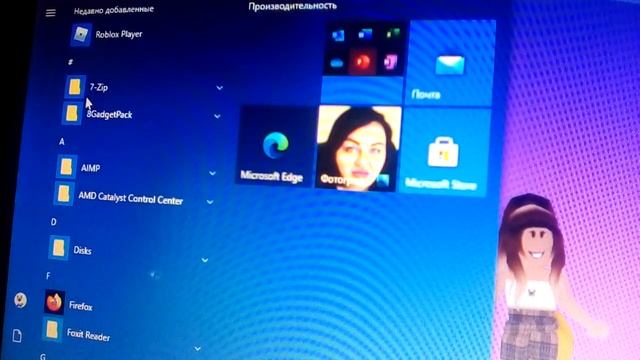Open the Microsoft Edge tile

tap(276, 146)
